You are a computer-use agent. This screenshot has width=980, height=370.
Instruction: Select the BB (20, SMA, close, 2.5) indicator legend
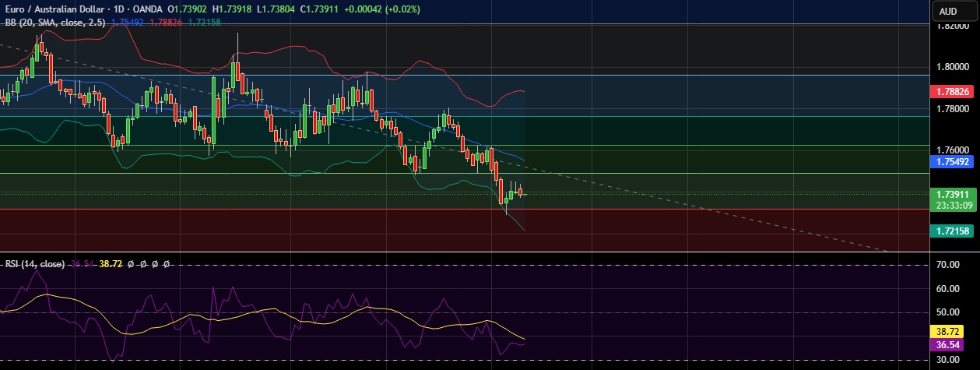click(x=54, y=22)
